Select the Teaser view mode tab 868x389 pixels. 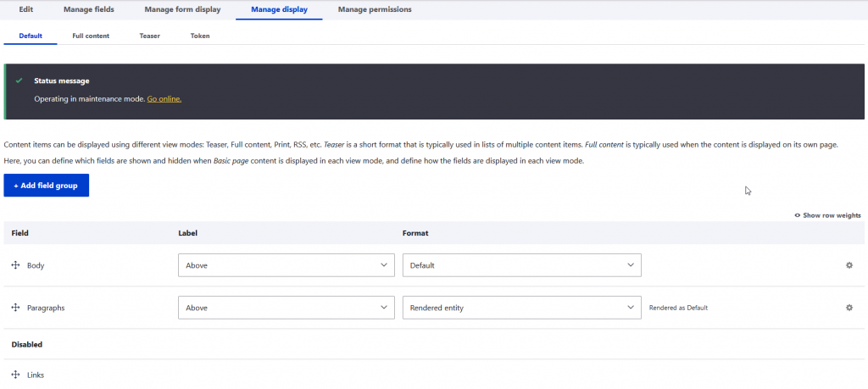click(150, 36)
